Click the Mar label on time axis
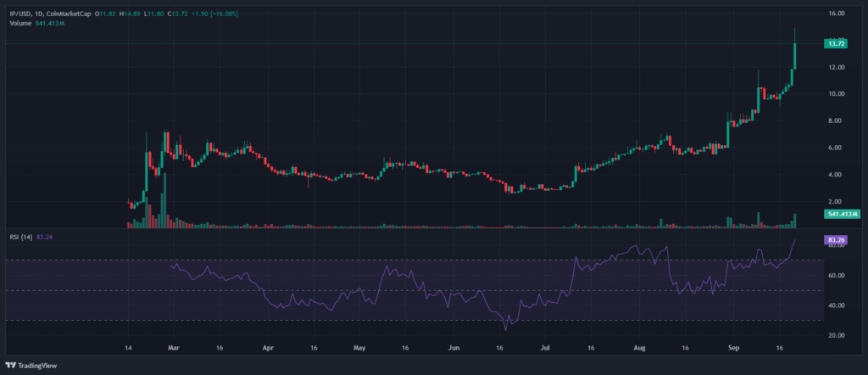 tap(173, 348)
